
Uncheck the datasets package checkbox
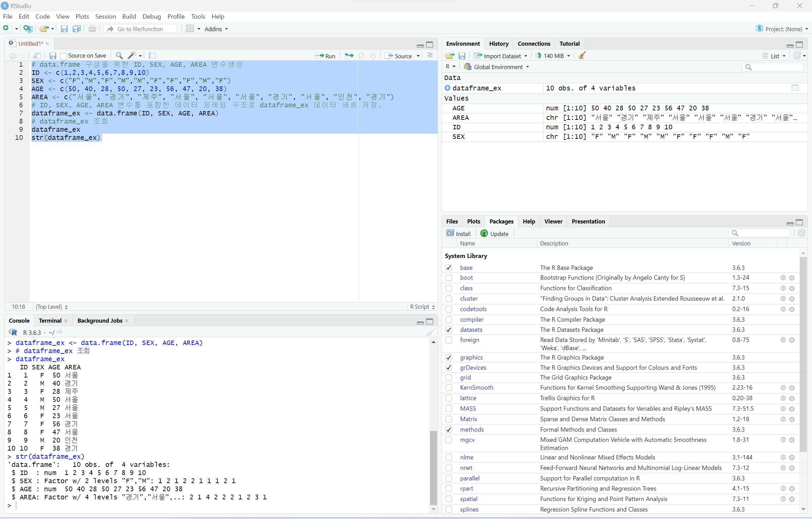(x=449, y=330)
